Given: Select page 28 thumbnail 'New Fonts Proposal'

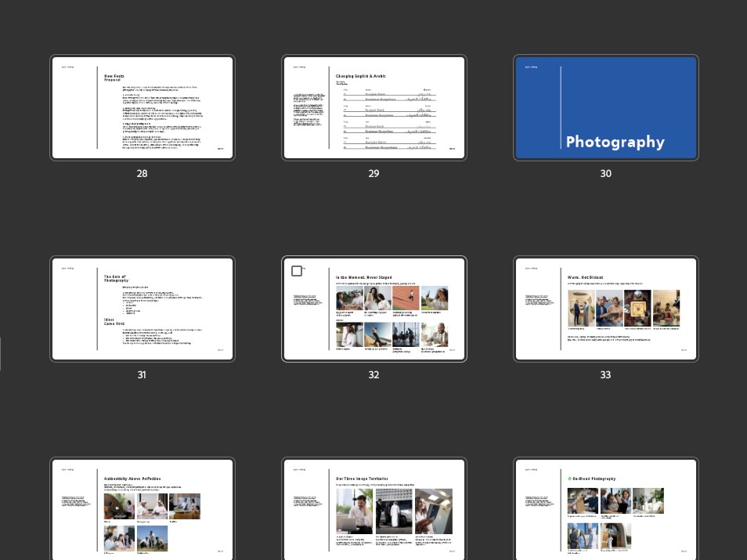Looking at the screenshot, I should [143, 108].
